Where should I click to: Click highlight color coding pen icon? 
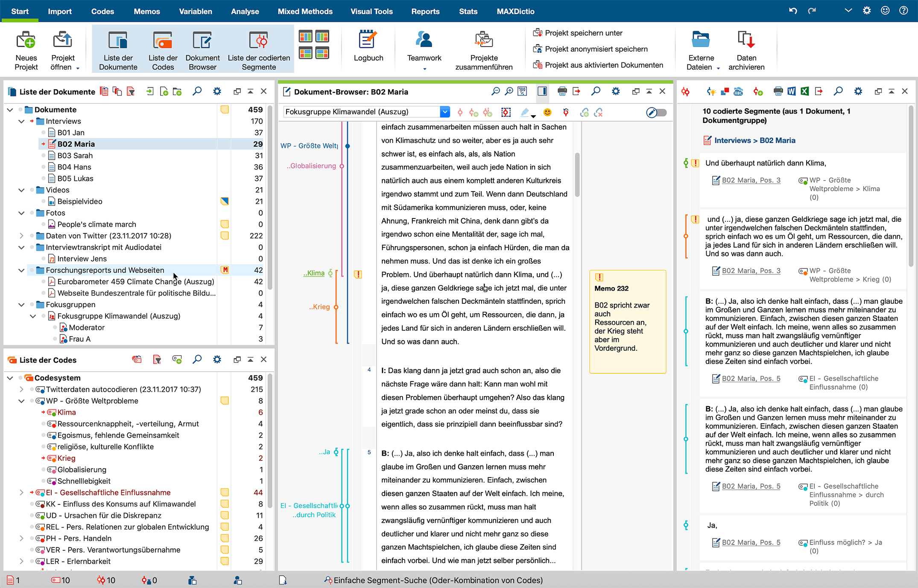(x=525, y=112)
